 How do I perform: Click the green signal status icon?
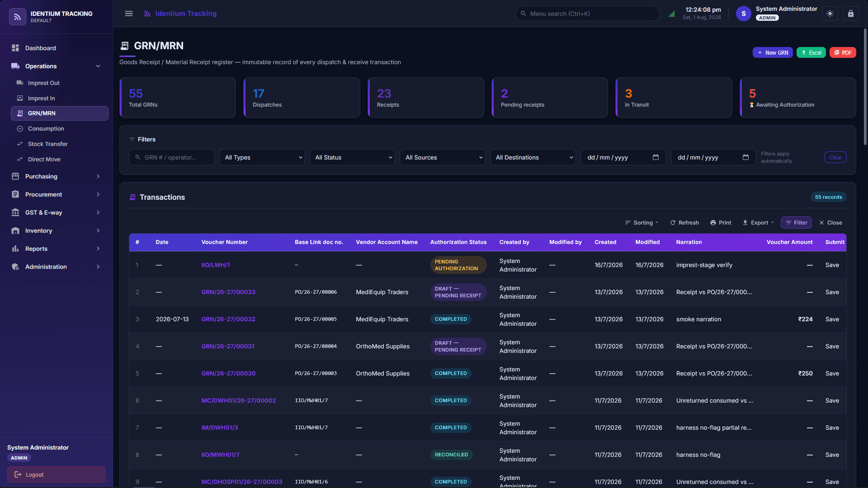coord(672,14)
